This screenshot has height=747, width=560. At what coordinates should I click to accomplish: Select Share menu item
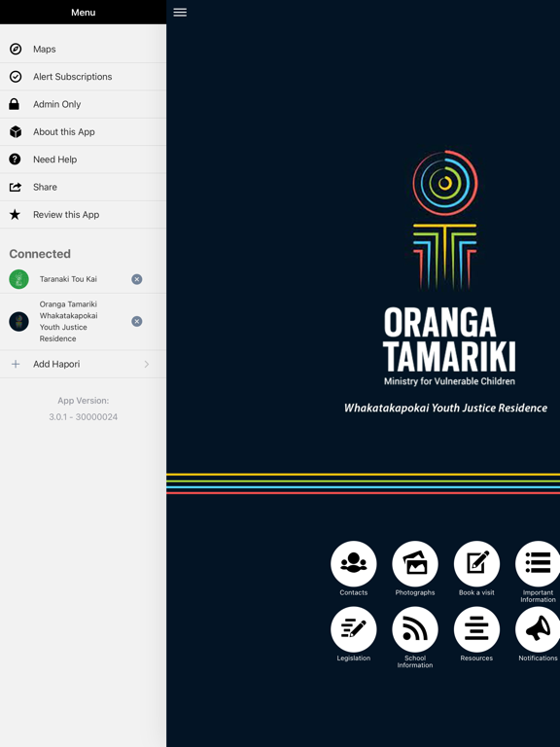pos(83,187)
